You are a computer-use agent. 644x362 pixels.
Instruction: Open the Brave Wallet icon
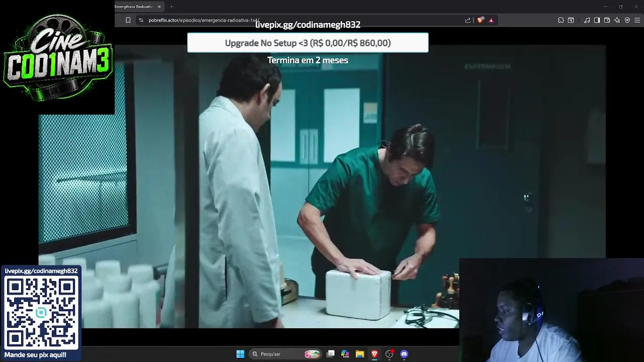[x=607, y=20]
